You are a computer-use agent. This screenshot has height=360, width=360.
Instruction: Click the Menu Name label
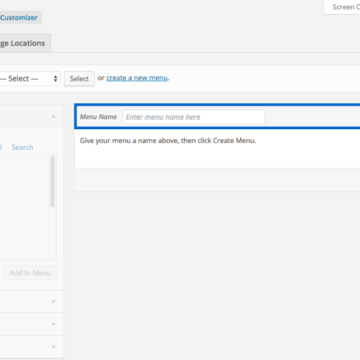[98, 117]
